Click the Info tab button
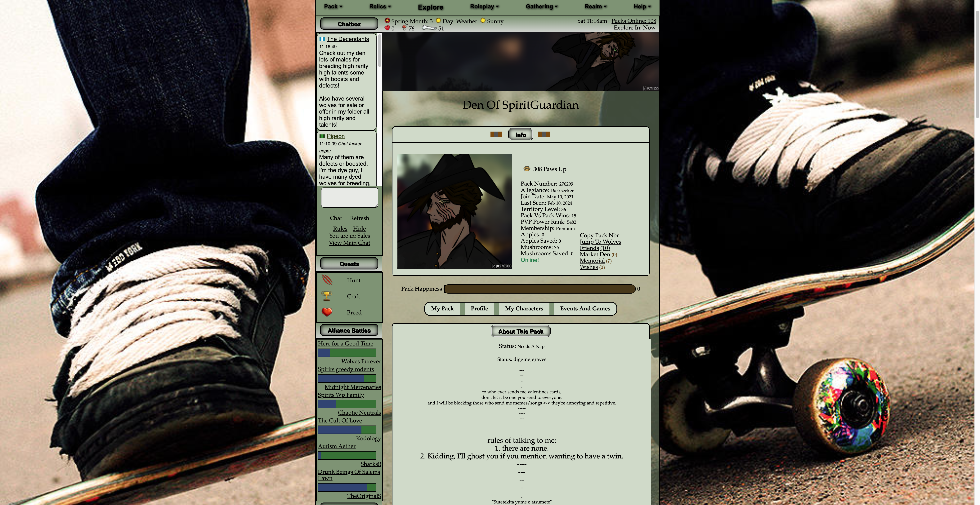 pyautogui.click(x=520, y=135)
